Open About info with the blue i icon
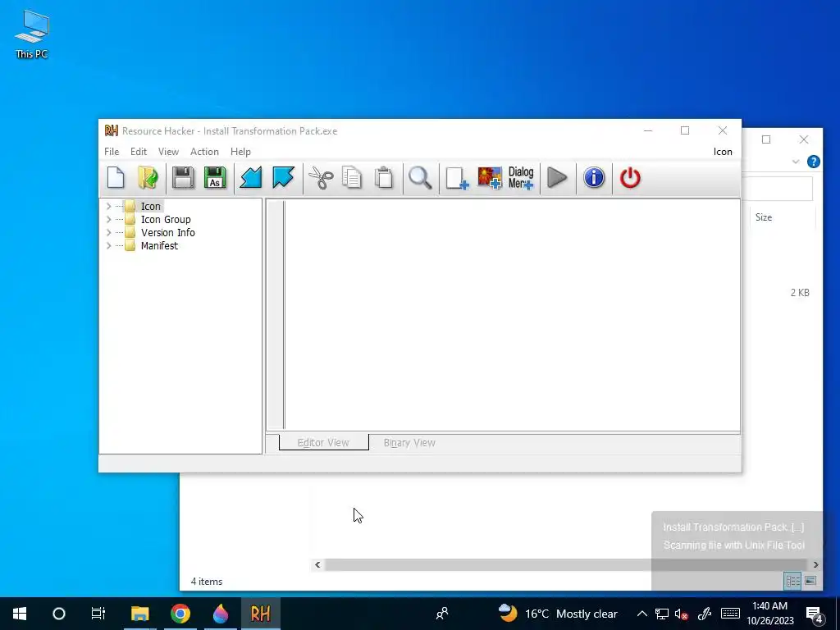Screen dimensions: 840x630 [594, 178]
